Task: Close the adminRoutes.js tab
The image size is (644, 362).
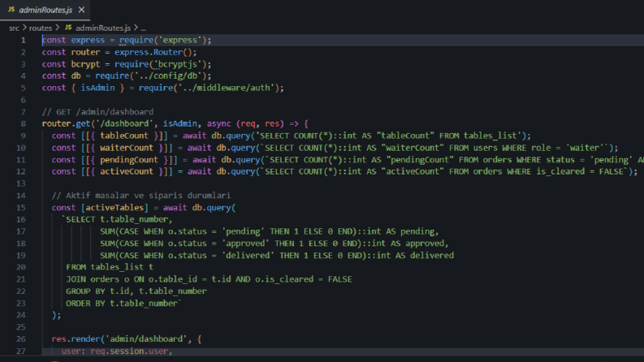Action: point(81,10)
